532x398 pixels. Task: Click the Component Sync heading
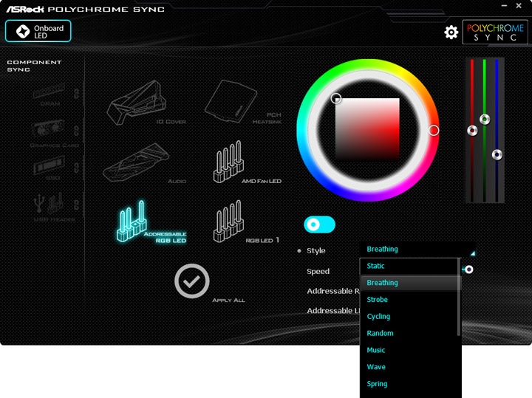click(34, 66)
